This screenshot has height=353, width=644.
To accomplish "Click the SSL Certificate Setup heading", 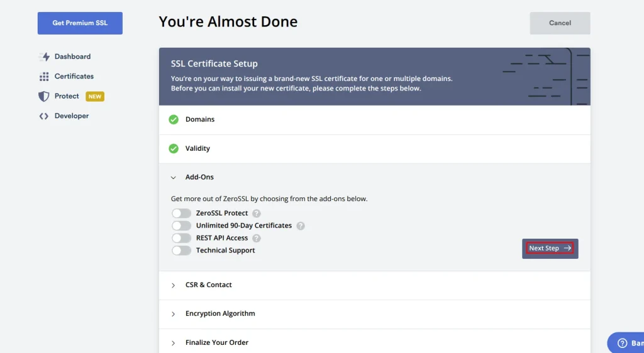I will [214, 63].
